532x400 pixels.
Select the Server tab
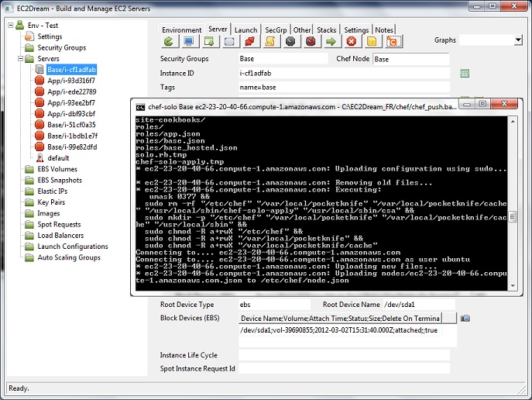coord(218,29)
